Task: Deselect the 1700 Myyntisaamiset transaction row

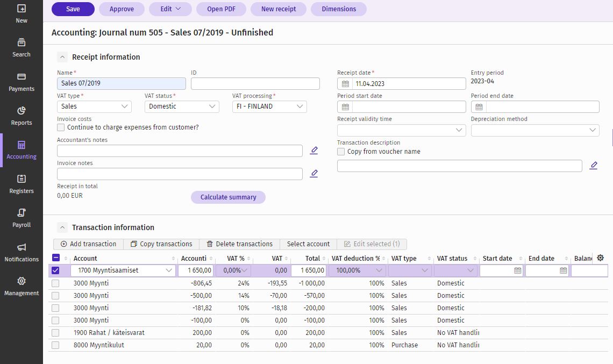Action: click(55, 270)
